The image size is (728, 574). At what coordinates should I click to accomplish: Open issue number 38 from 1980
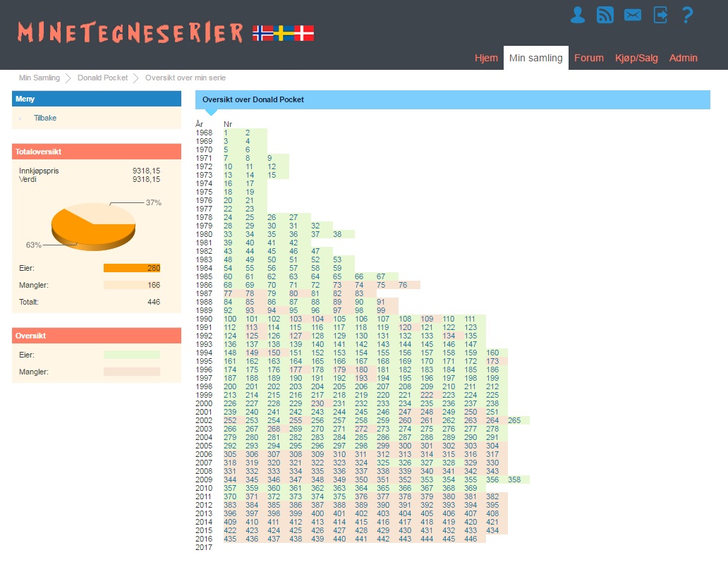337,234
